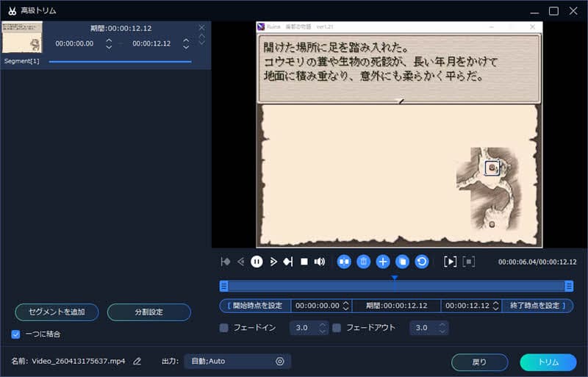Jump to the clip start point
Screen dimensions: 588x377
coord(226,262)
